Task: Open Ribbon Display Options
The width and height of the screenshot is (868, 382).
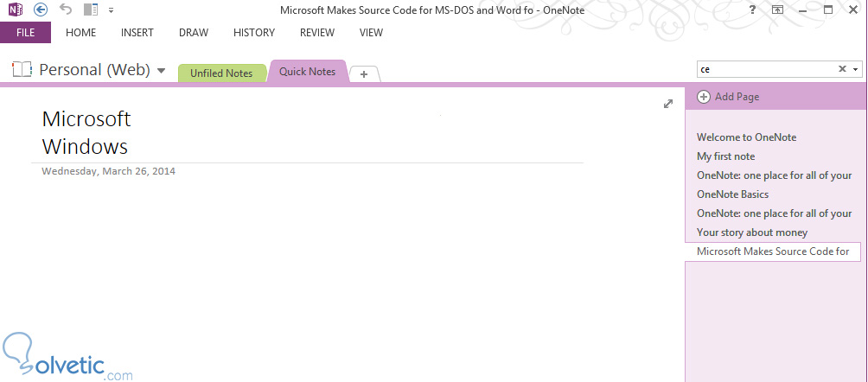Action: (x=778, y=10)
